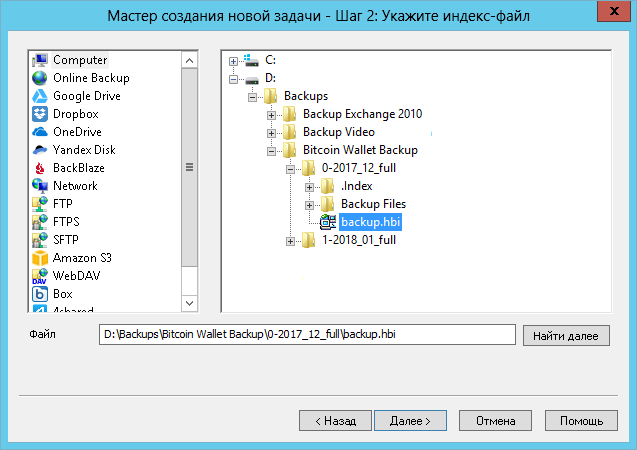The height and width of the screenshot is (450, 637).
Task: Click the Файл path input field
Action: point(307,335)
